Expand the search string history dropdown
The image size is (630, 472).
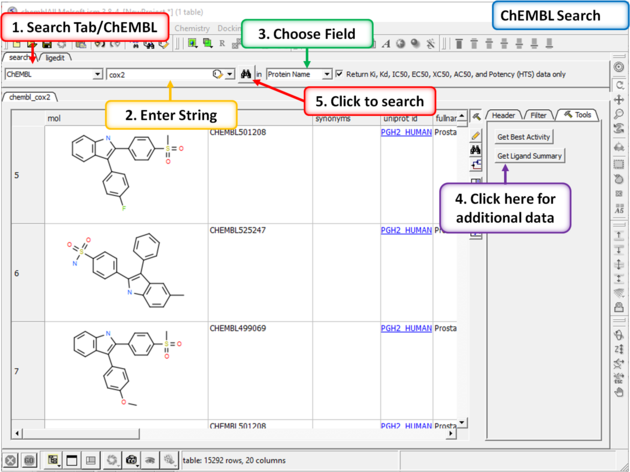tap(230, 74)
